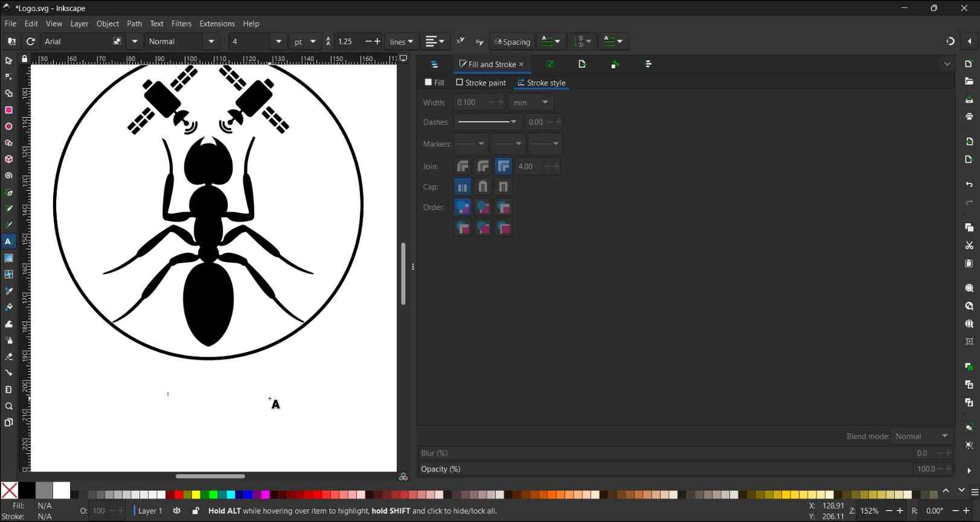Select the Star polygon tool

pos(8,143)
